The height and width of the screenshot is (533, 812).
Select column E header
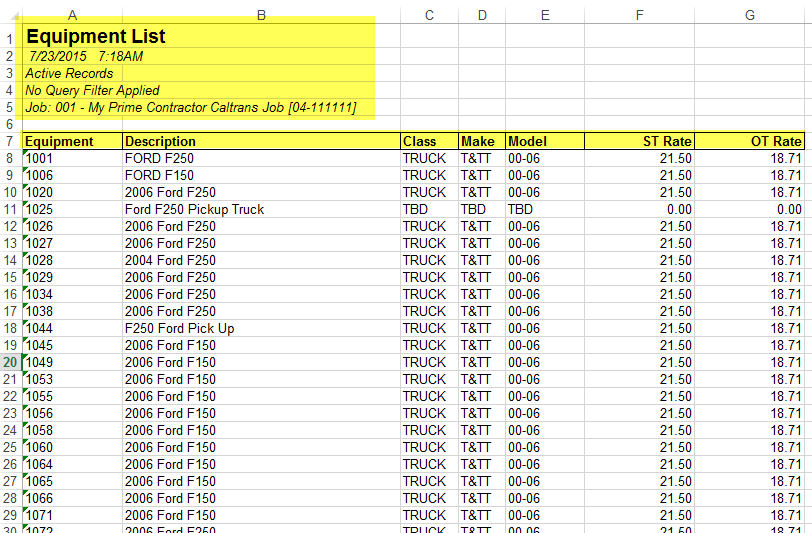tap(545, 15)
